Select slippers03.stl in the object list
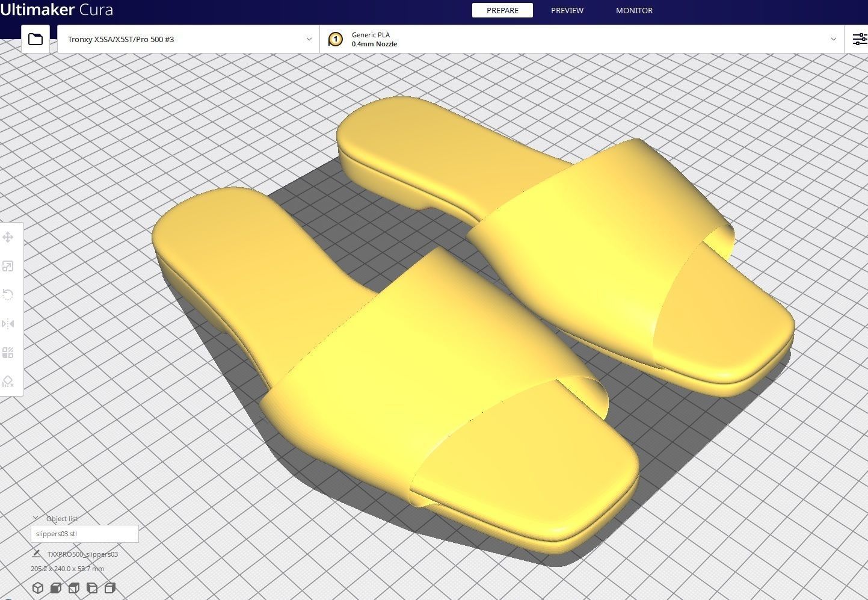 point(84,534)
